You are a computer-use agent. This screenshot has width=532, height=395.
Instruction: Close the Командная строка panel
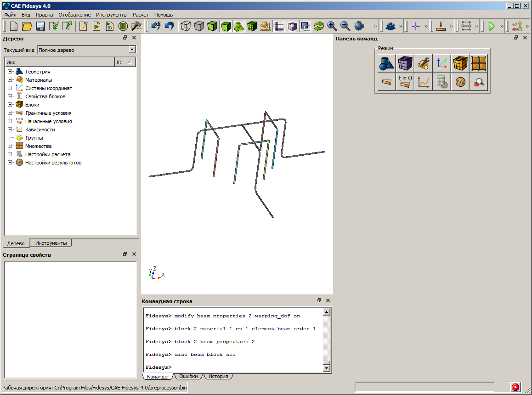click(x=328, y=300)
